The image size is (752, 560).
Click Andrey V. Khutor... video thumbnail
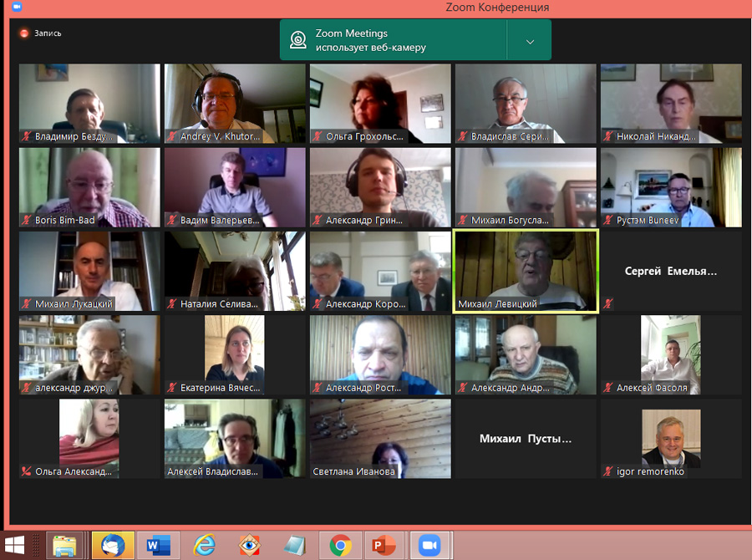tap(235, 102)
